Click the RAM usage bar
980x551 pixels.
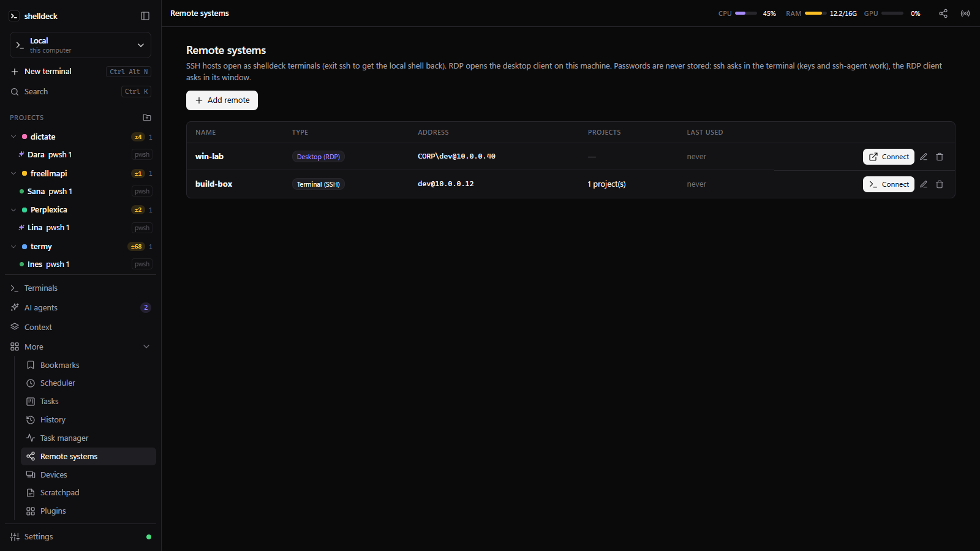815,13
